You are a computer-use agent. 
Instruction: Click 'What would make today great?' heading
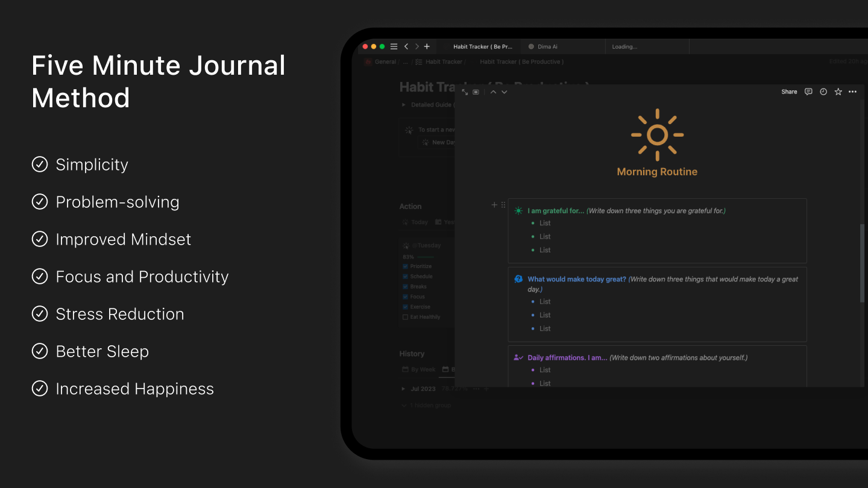click(577, 279)
